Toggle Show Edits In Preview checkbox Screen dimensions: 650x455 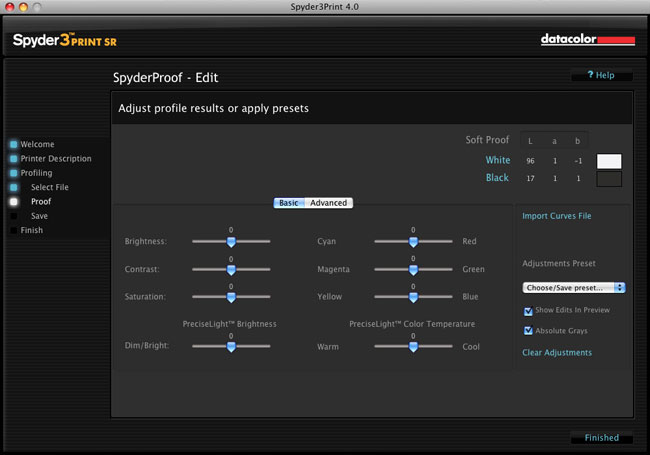point(528,311)
